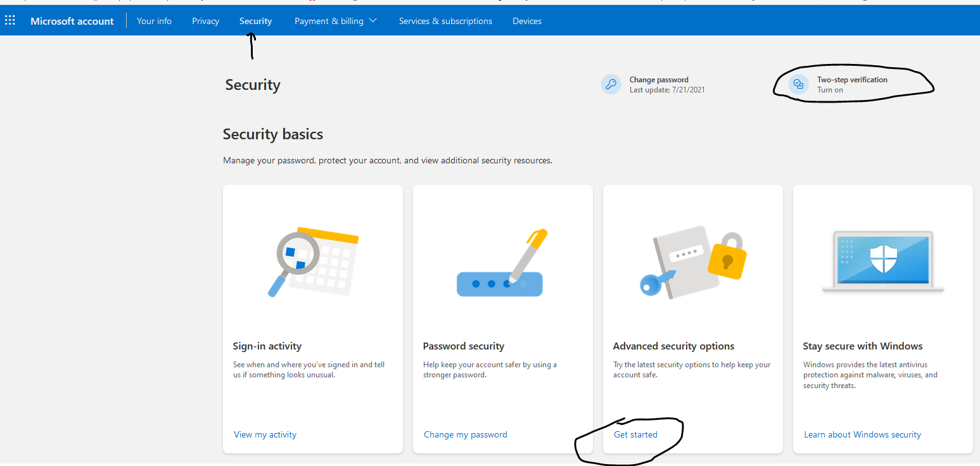Click the 'Manage your password, protect your account' text
Screen dimensions: 980x466
(x=388, y=161)
